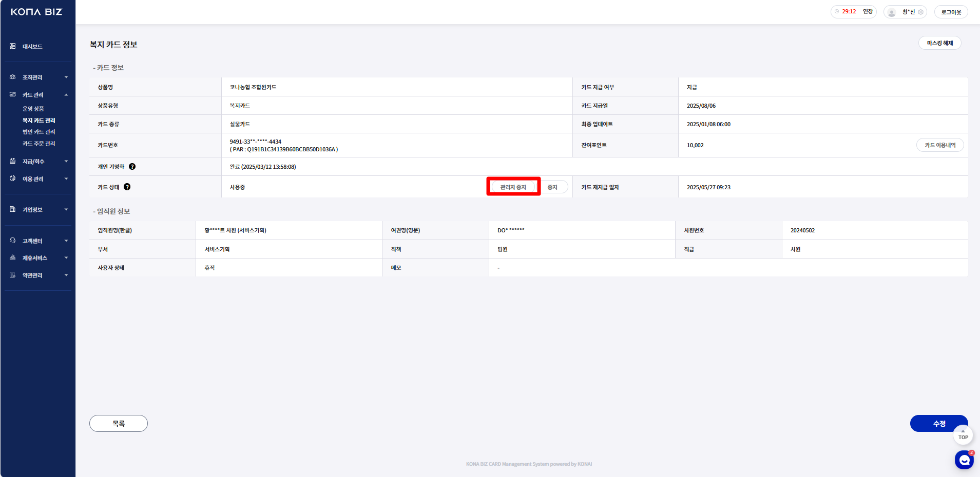Click the 직책 value 팀원
Image resolution: width=980 pixels, height=477 pixels.
(502, 249)
